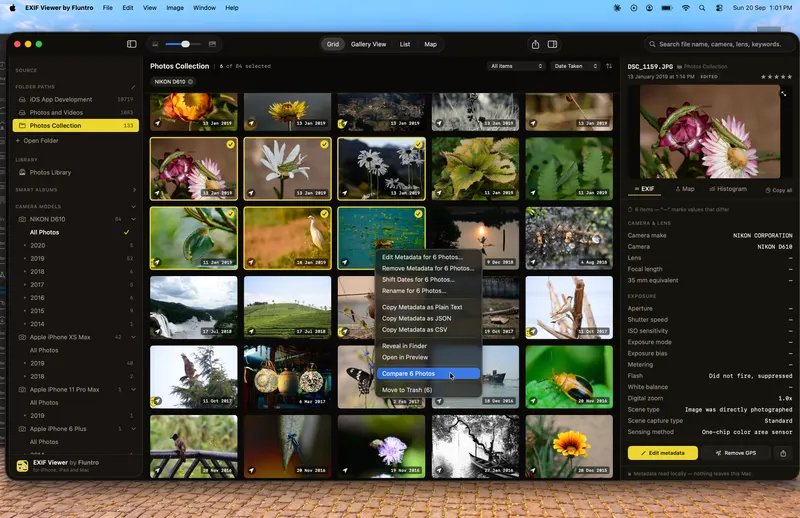This screenshot has width=800, height=518.
Task: Open the Date Taken sort dropdown
Action: click(x=575, y=66)
